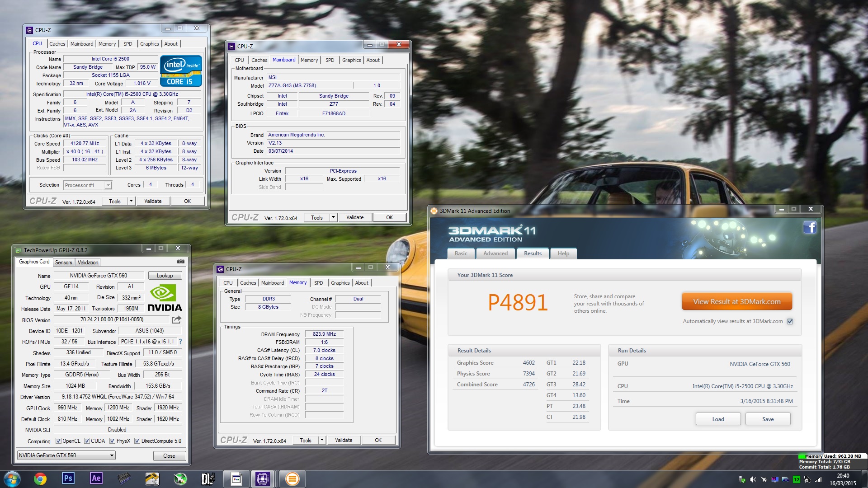
Task: Open the MSI Afterburner taskbar icon
Action: pyautogui.click(x=180, y=479)
